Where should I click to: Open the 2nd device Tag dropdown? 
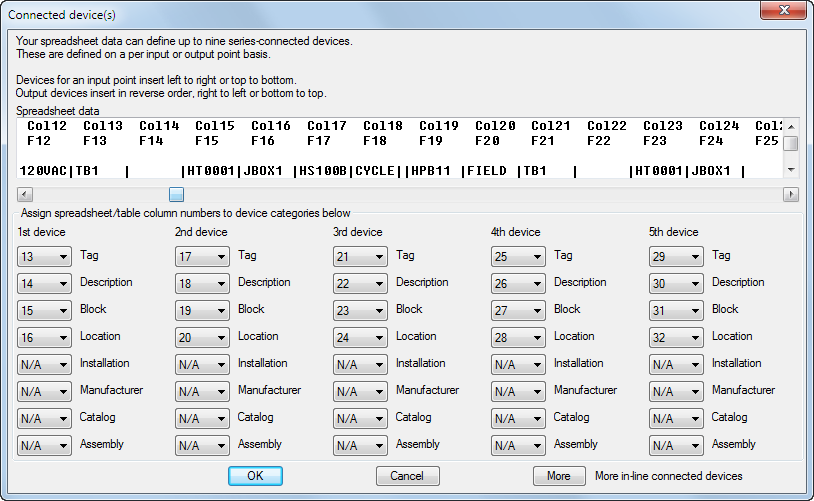click(202, 256)
